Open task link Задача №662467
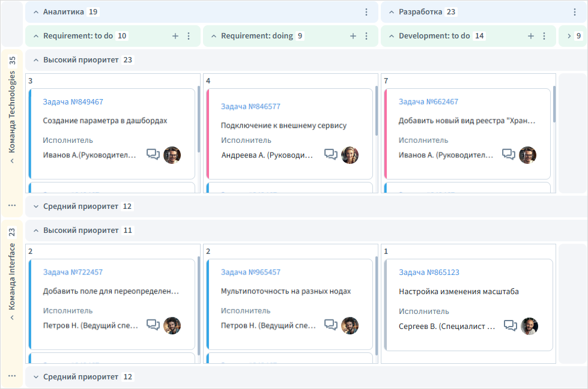The image size is (588, 389). tap(428, 102)
